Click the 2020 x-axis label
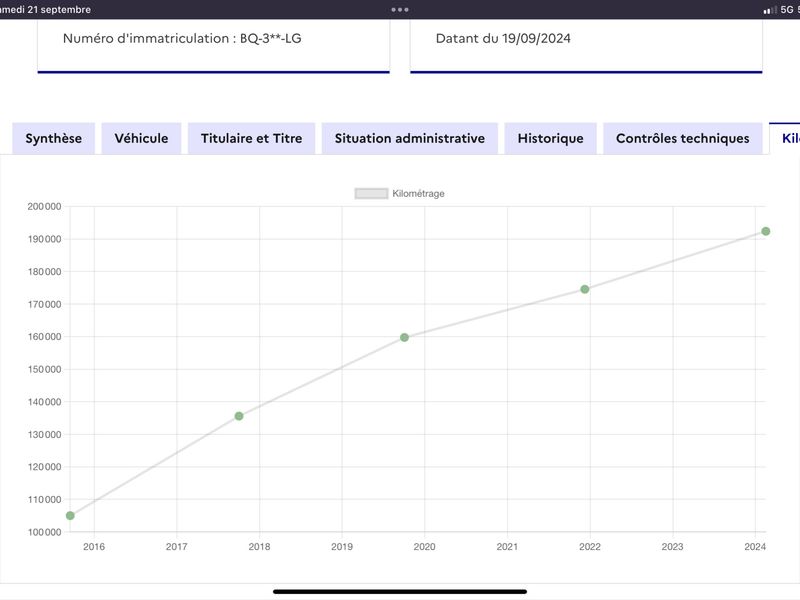The width and height of the screenshot is (800, 600). click(x=424, y=547)
